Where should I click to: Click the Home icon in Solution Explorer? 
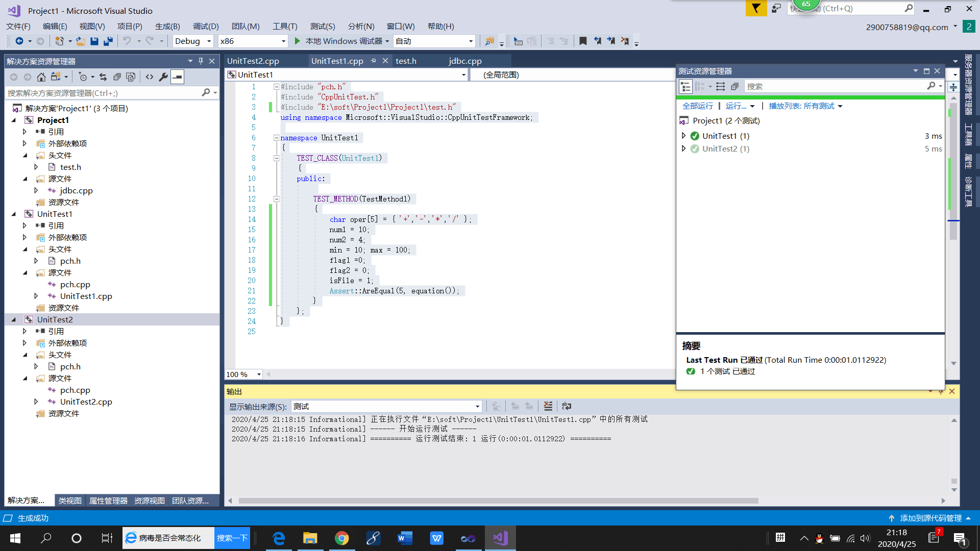pos(41,77)
